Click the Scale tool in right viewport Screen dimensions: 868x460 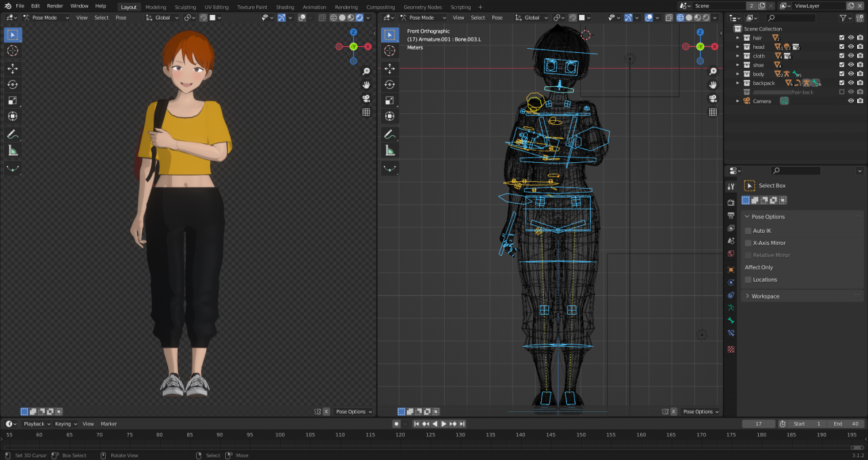[x=390, y=100]
